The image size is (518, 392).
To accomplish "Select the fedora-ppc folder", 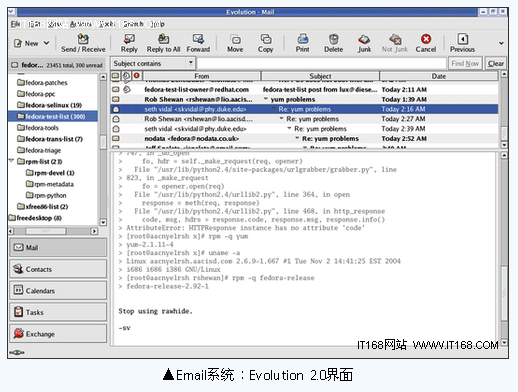I will [36, 94].
